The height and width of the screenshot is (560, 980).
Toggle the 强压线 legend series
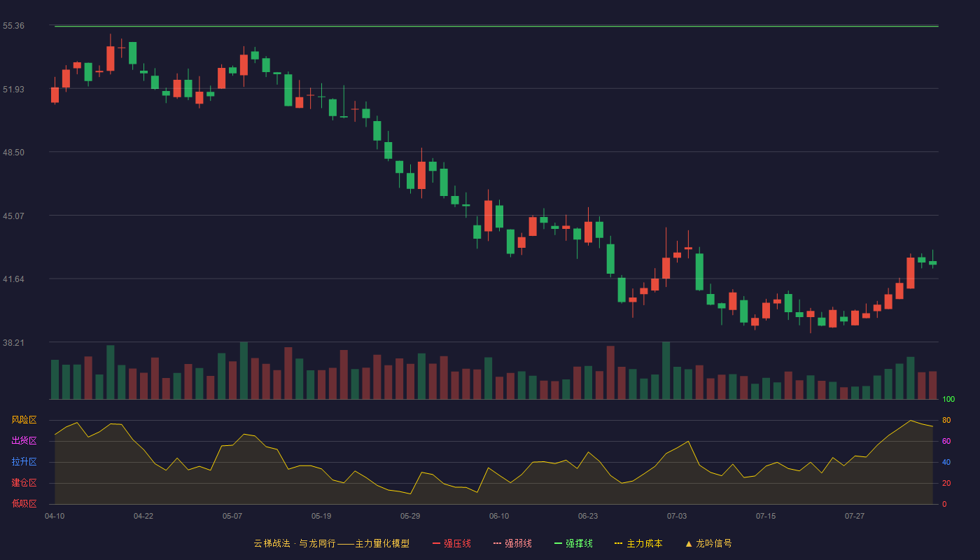[451, 543]
